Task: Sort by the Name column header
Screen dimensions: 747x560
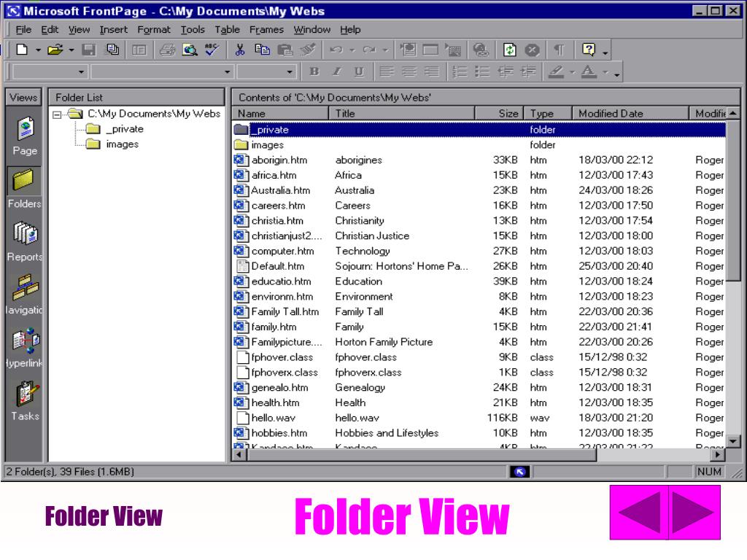Action: [x=281, y=113]
